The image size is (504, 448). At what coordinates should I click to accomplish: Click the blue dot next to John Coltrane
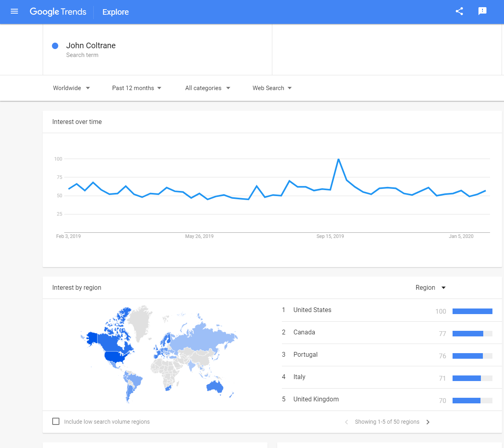pos(55,45)
